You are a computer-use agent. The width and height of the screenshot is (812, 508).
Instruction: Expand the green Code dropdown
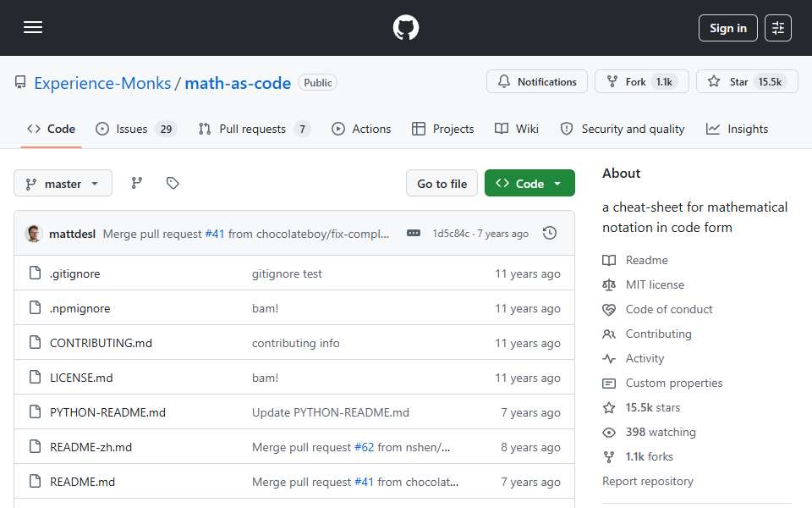pyautogui.click(x=529, y=184)
